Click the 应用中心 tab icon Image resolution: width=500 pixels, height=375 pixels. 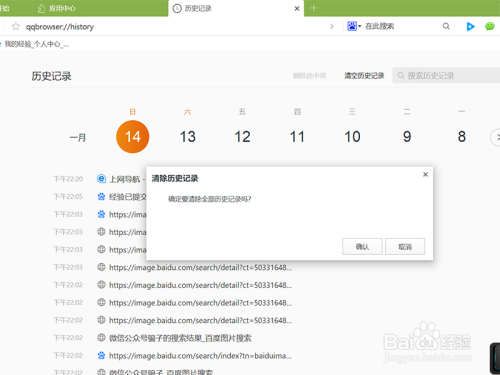41,9
